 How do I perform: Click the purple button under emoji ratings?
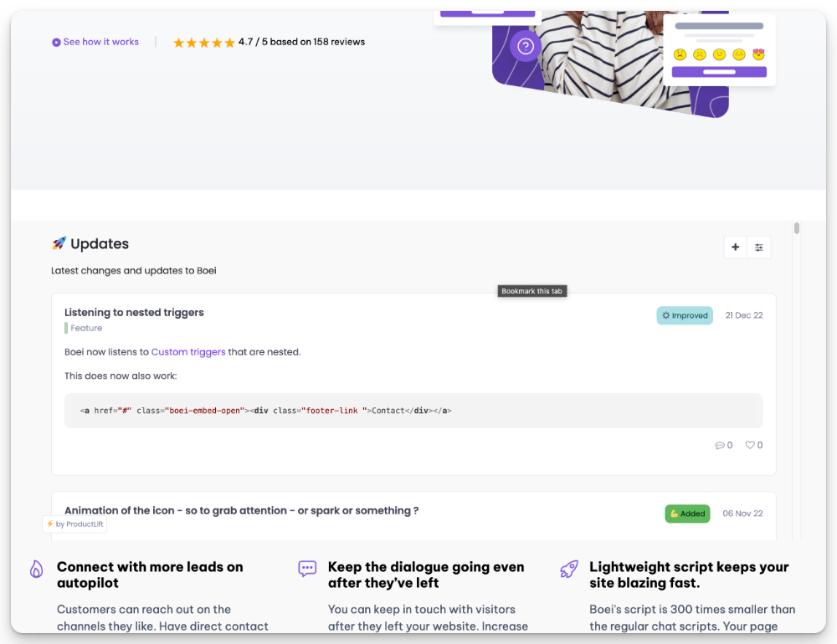tap(719, 72)
